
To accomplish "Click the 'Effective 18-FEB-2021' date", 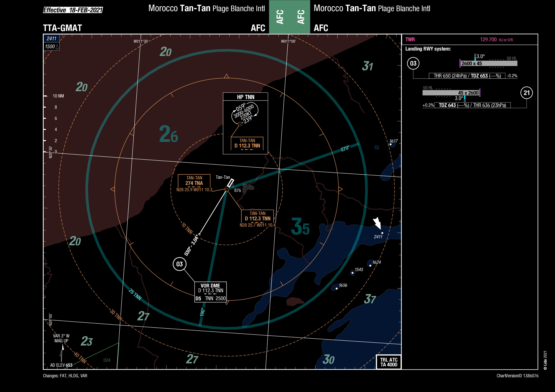I will point(73,10).
